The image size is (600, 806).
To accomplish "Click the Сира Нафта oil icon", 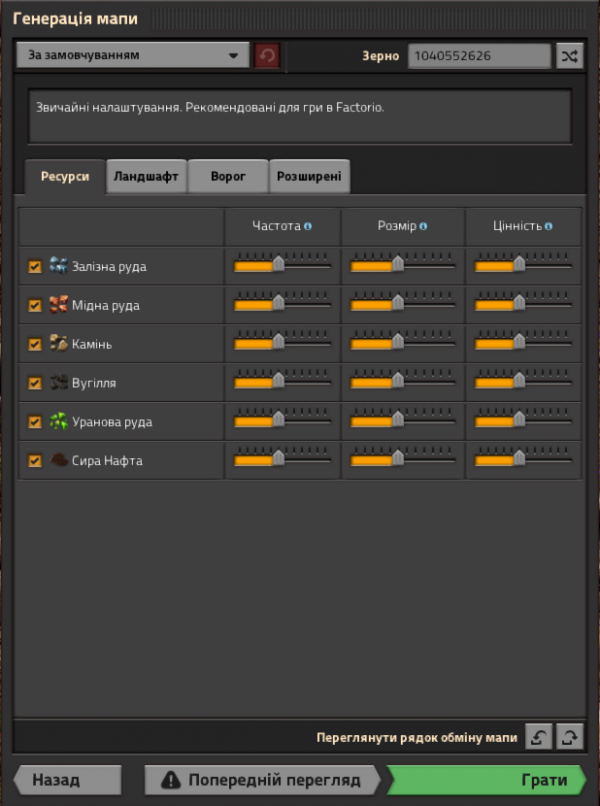I will [x=59, y=460].
